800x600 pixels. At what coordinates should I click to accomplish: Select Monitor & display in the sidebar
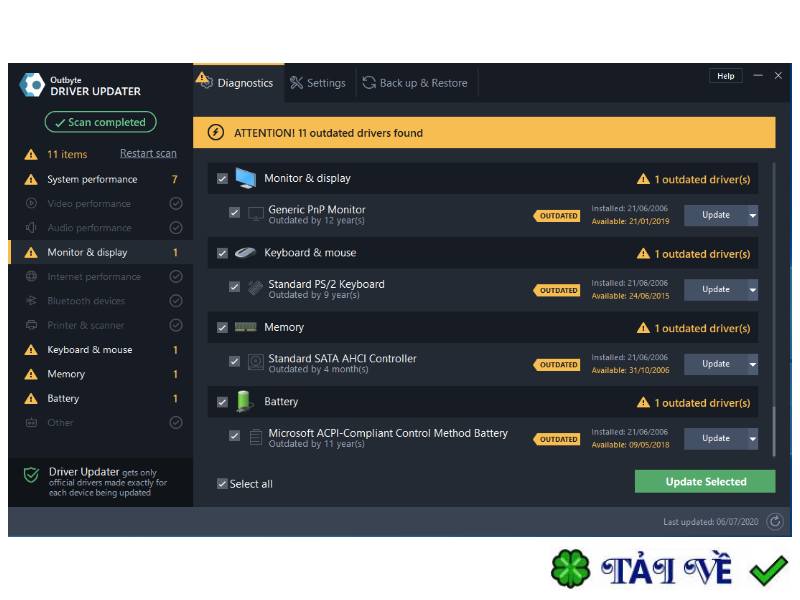[x=101, y=252]
